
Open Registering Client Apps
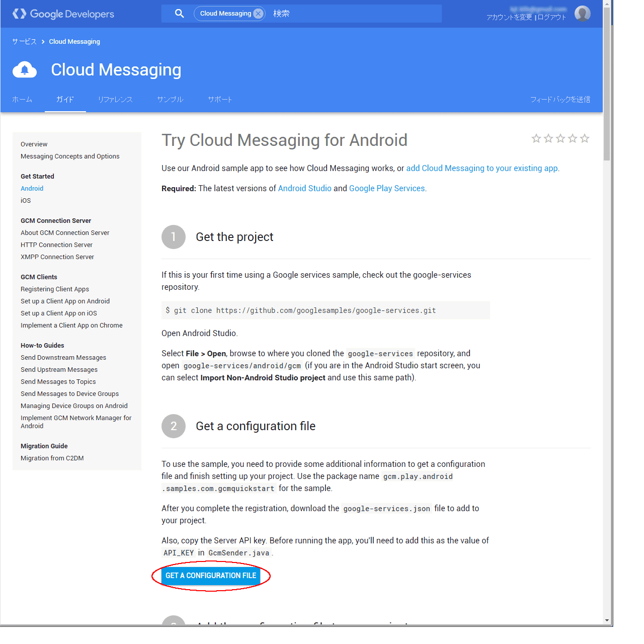[x=55, y=289]
